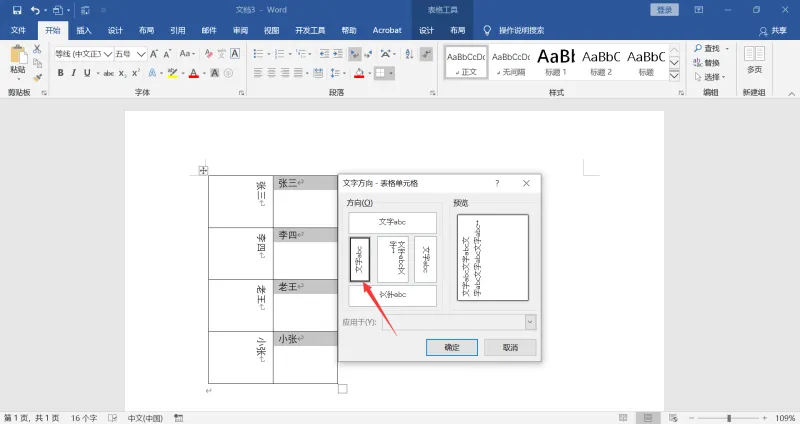This screenshot has width=800, height=424.
Task: Click the Replace button
Action: click(x=707, y=63)
